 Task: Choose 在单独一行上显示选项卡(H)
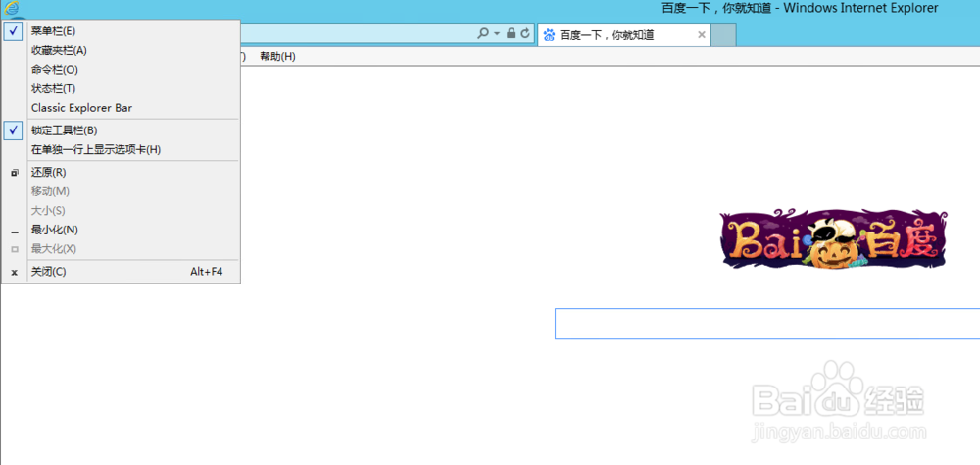pos(121,149)
